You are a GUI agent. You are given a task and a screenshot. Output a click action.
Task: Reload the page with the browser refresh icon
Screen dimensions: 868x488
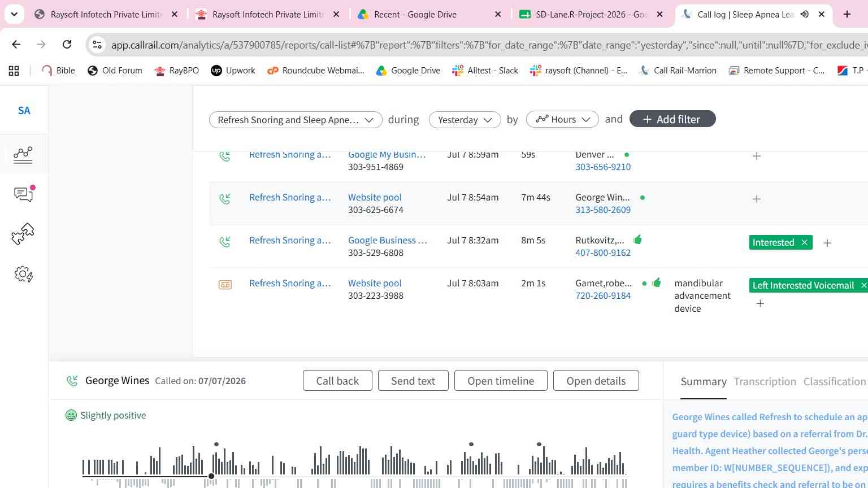click(67, 44)
